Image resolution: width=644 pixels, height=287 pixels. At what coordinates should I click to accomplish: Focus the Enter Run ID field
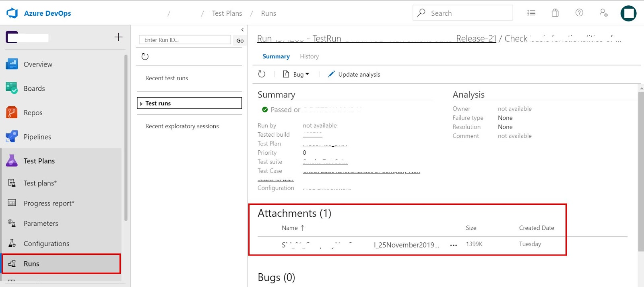(x=185, y=40)
